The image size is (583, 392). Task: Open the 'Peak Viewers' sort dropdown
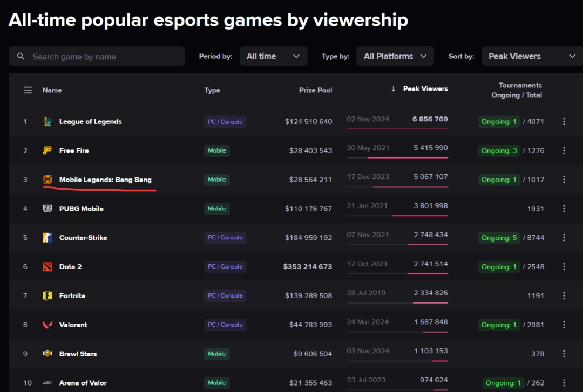pyautogui.click(x=532, y=56)
